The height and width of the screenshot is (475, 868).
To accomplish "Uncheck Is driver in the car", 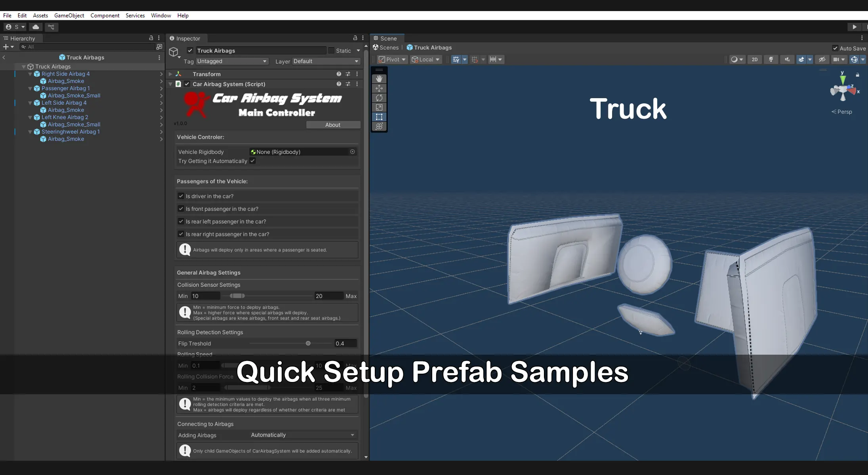I will [181, 196].
